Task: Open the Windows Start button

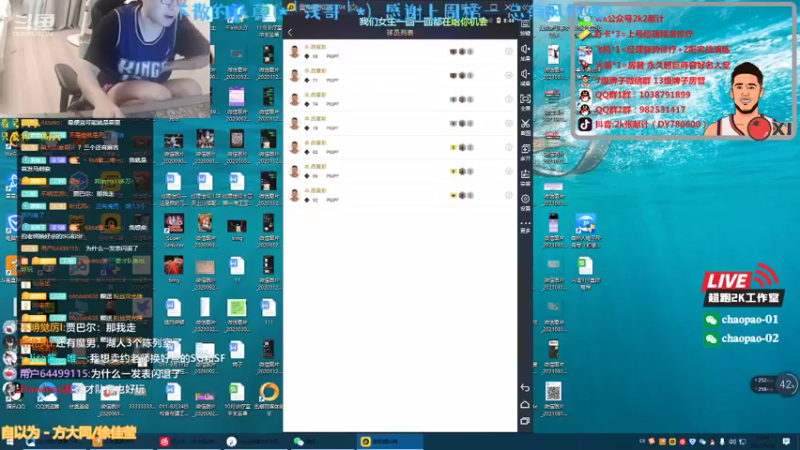Action: coord(10,442)
